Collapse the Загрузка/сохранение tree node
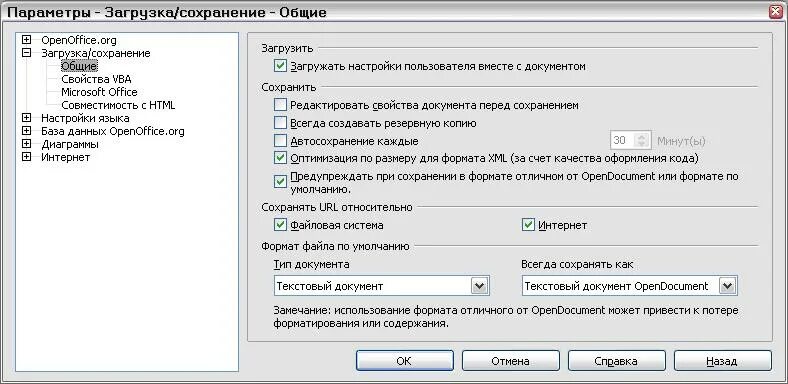 (x=27, y=53)
